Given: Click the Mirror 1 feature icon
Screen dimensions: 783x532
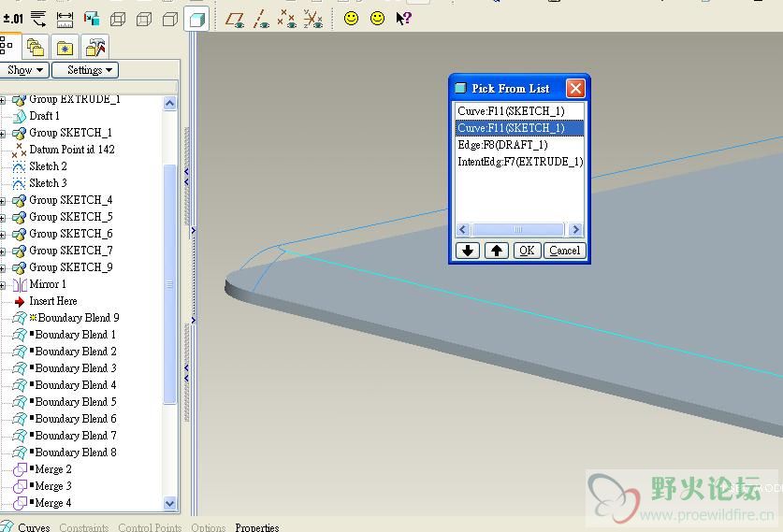Looking at the screenshot, I should pos(20,285).
